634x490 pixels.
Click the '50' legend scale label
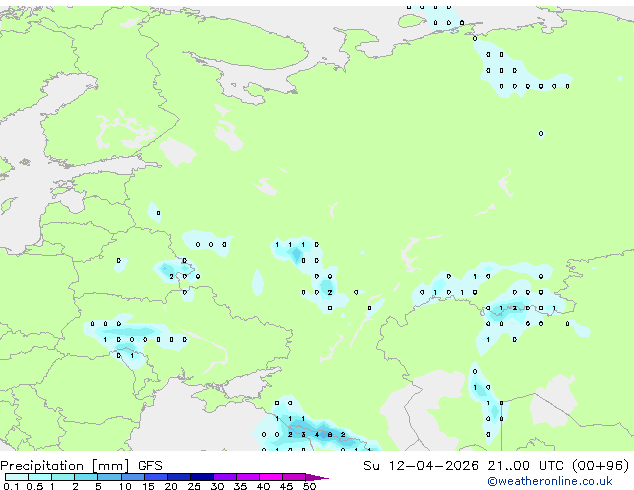pyautogui.click(x=309, y=486)
